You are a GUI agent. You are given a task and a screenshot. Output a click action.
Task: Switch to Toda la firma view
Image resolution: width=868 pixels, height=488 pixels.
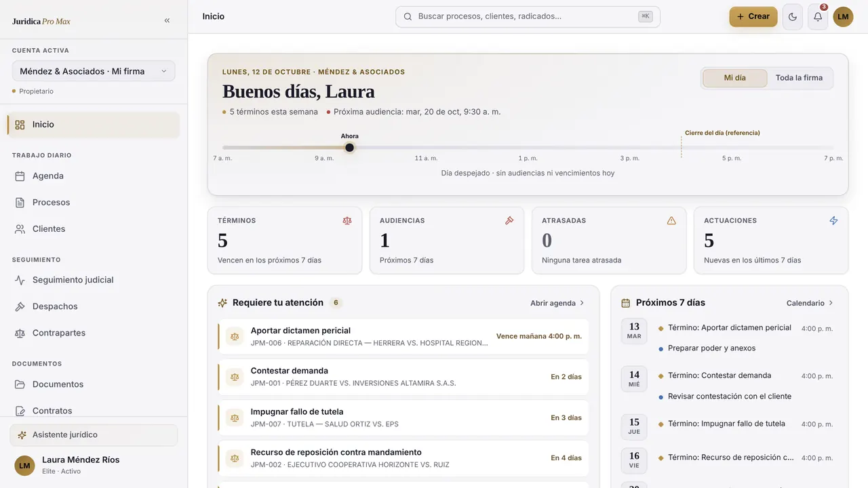coord(799,78)
